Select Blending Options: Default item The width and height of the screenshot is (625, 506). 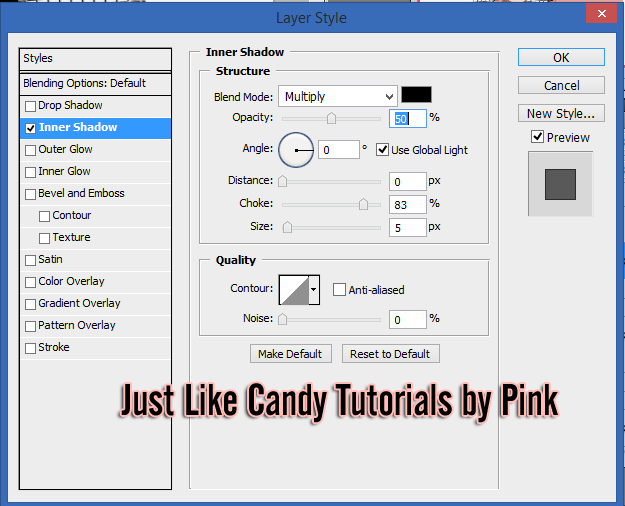pos(95,83)
